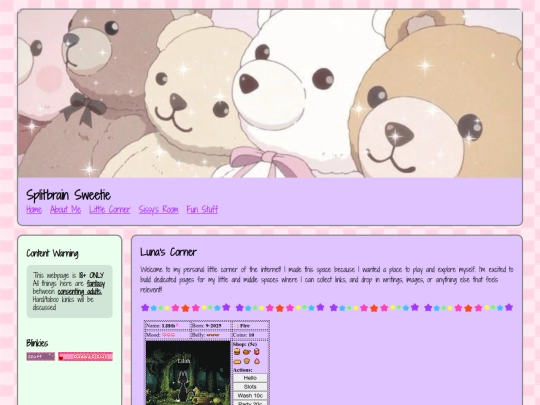The height and width of the screenshot is (405, 540).
Task: Click the 'Actions:' label in the pet widget
Action: pos(243,370)
